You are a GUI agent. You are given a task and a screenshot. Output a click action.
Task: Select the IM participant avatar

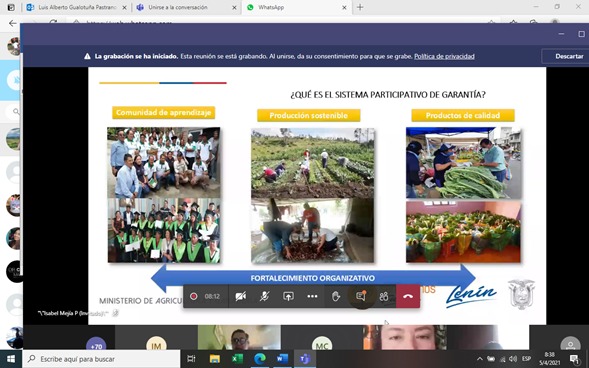point(156,345)
